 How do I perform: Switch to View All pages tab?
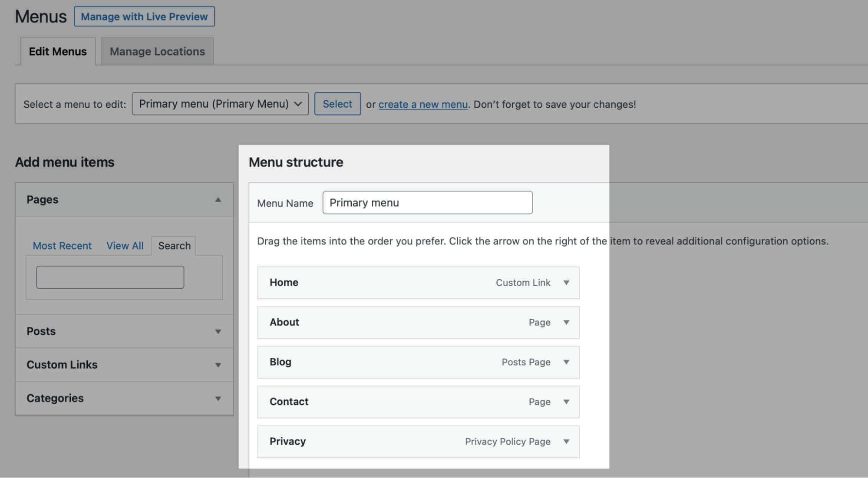pyautogui.click(x=125, y=246)
